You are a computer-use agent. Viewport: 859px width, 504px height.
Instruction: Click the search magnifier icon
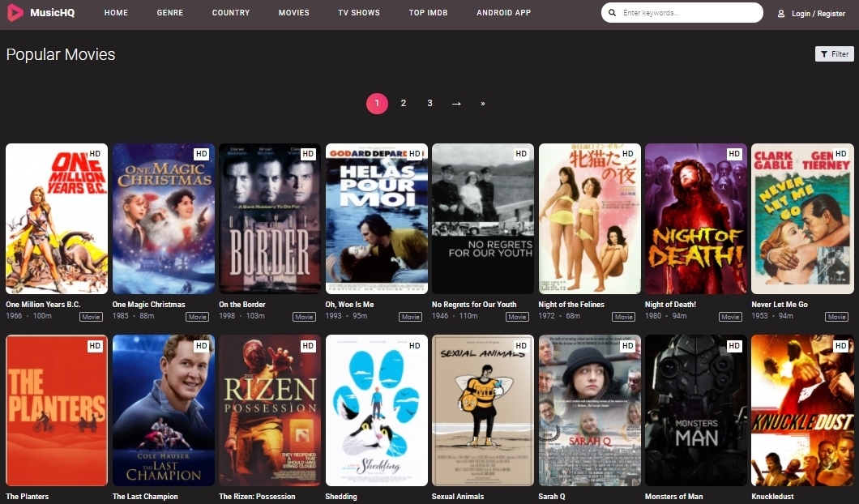(612, 13)
